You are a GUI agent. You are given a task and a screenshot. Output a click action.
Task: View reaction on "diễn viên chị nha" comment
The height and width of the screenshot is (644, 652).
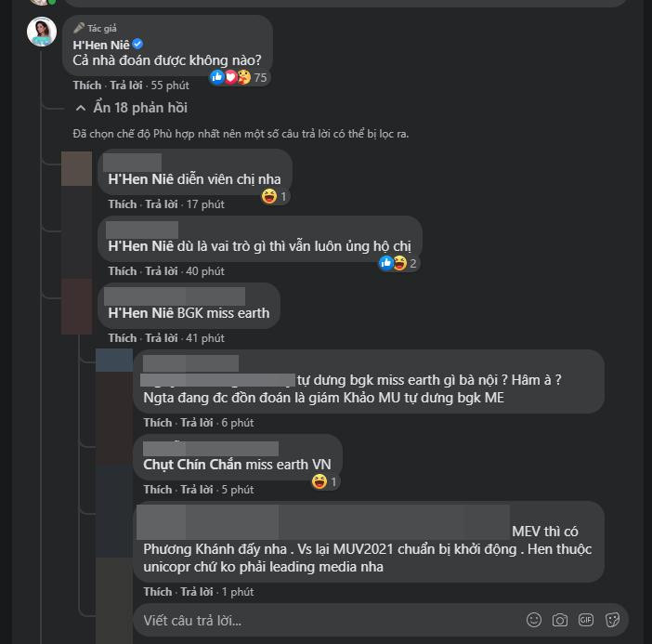tap(275, 196)
